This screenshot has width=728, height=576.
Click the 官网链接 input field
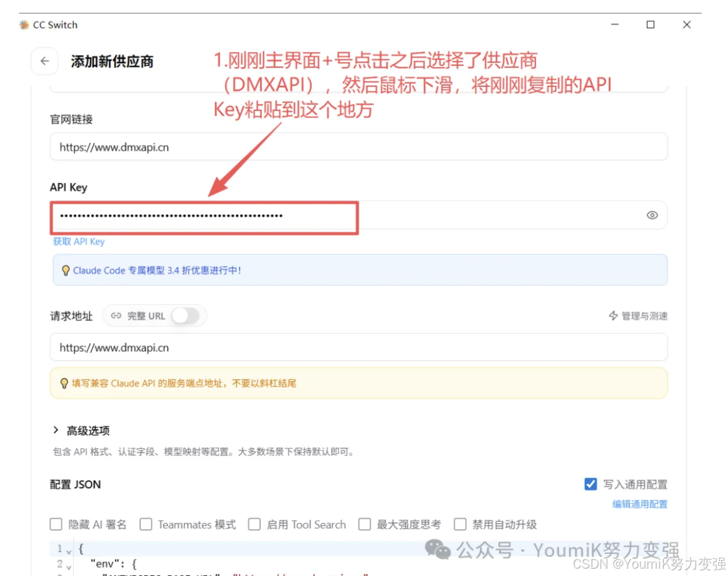(358, 147)
